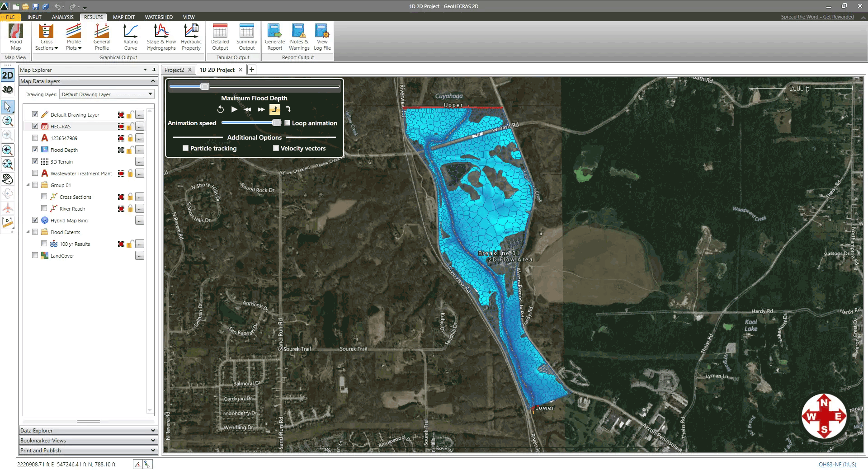Open the Drawing layer dropdown

[150, 94]
